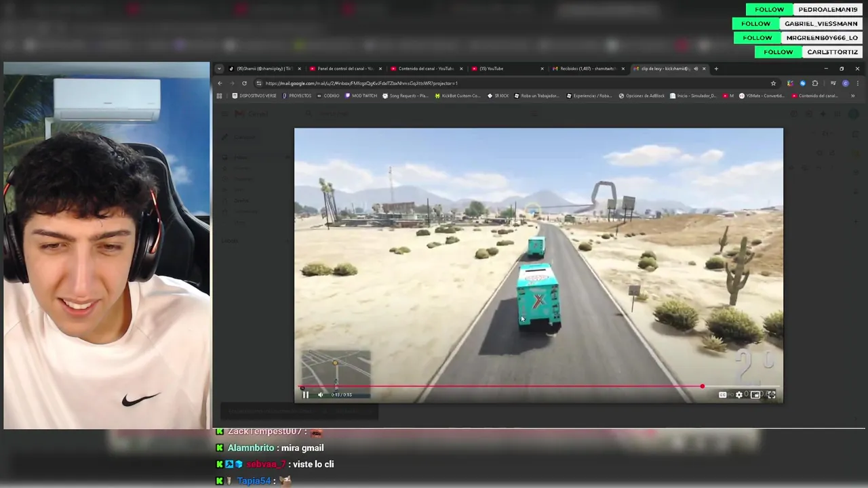Image resolution: width=868 pixels, height=488 pixels.
Task: Open the apps grid in bookmarks bar
Action: (219, 96)
